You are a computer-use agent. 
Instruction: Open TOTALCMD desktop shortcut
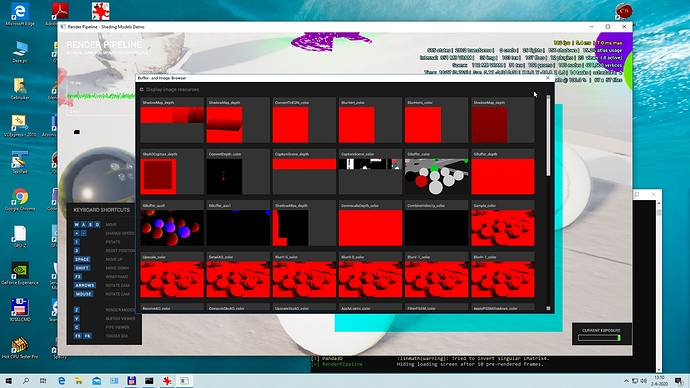[19, 310]
